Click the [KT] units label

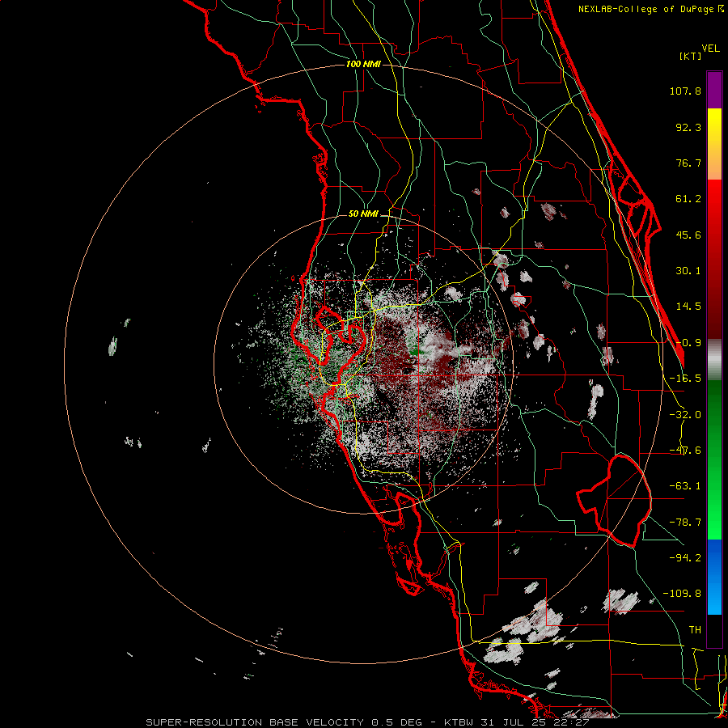[691, 56]
